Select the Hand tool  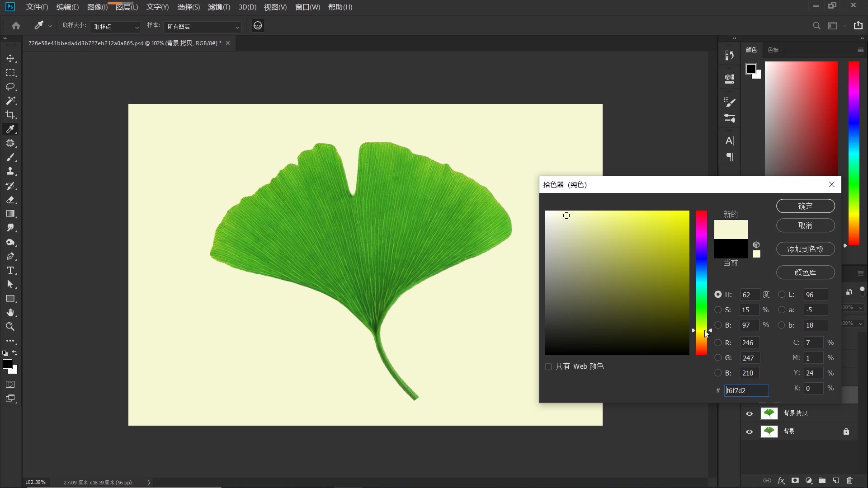coord(10,313)
